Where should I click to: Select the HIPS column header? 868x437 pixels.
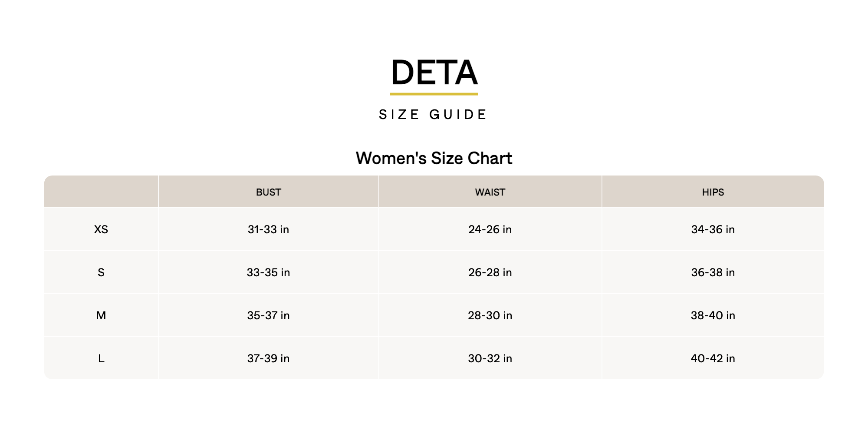(713, 192)
